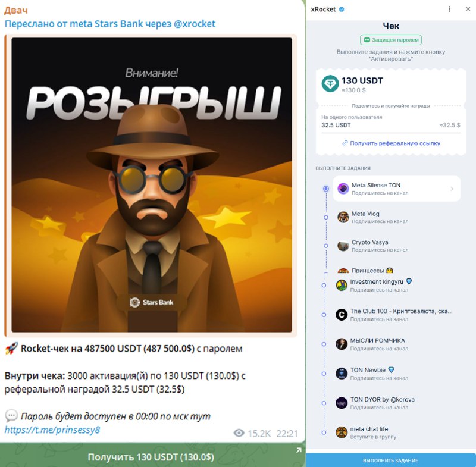Click the views eye icon on the post
Screen dimensions: 476x467
[x=239, y=433]
